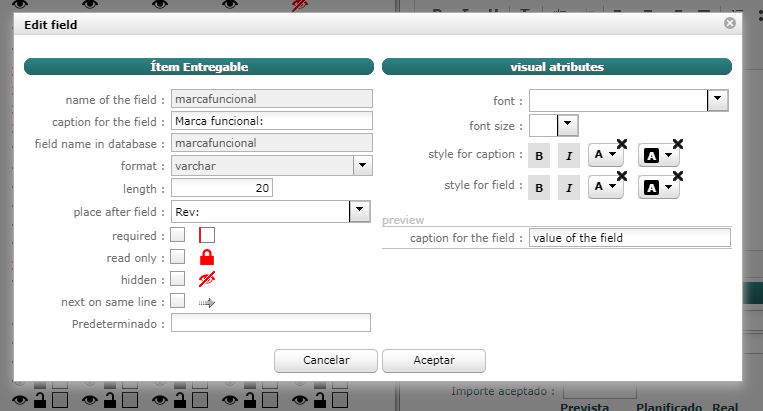Open caption text color picker

click(x=605, y=155)
